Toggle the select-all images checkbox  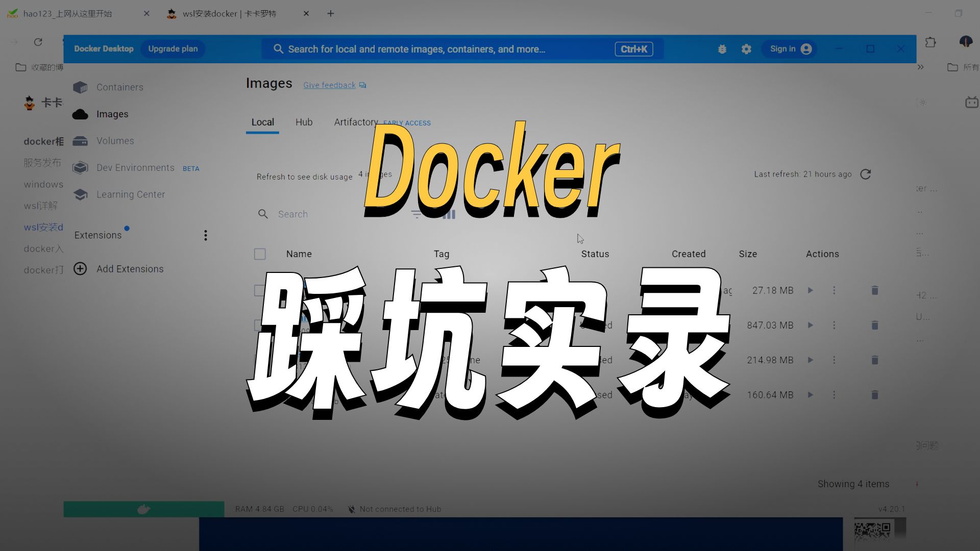click(260, 254)
